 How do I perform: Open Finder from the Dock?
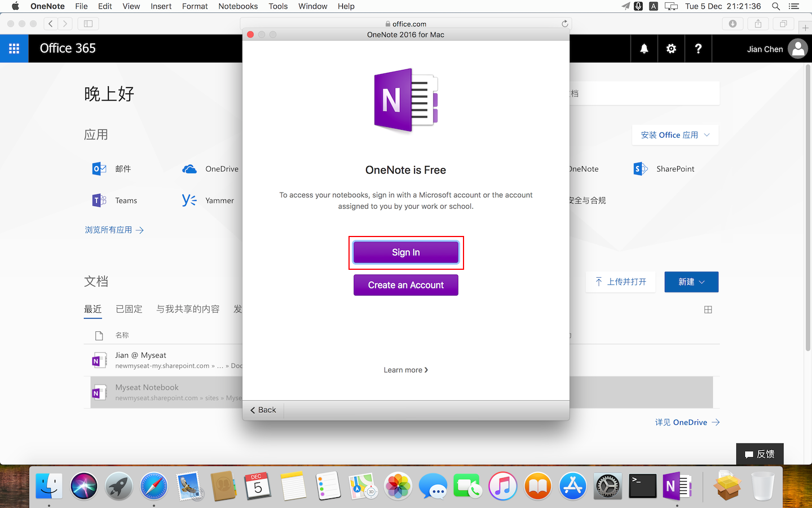point(49,486)
